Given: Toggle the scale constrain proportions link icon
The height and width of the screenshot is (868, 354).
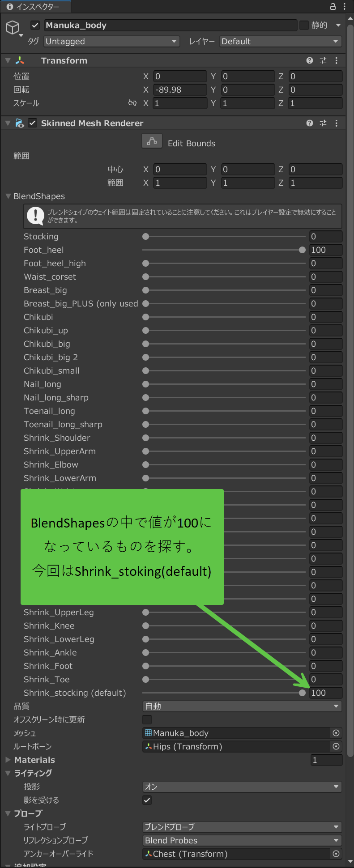Looking at the screenshot, I should pos(132,103).
